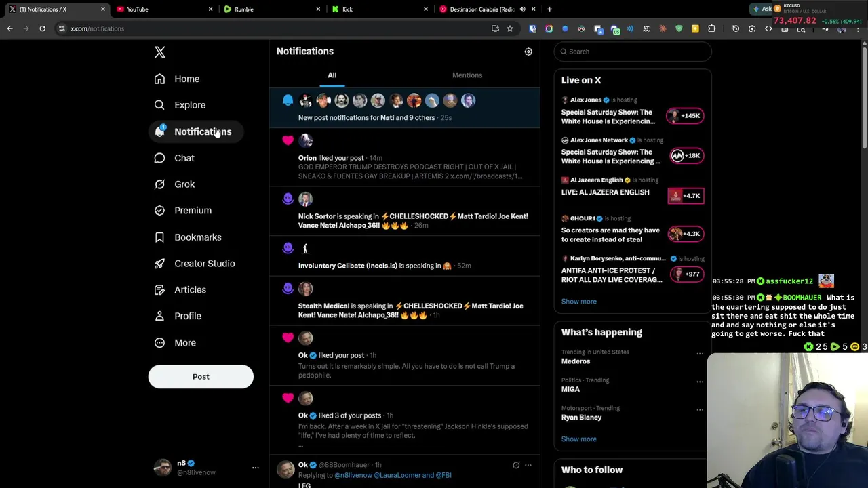The image size is (868, 488).
Task: Open the Mederos trending topic
Action: [576, 361]
